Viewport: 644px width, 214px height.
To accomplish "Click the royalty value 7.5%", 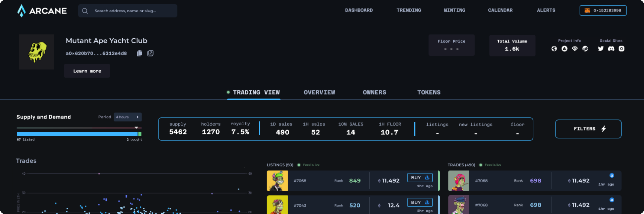I will pyautogui.click(x=240, y=132).
